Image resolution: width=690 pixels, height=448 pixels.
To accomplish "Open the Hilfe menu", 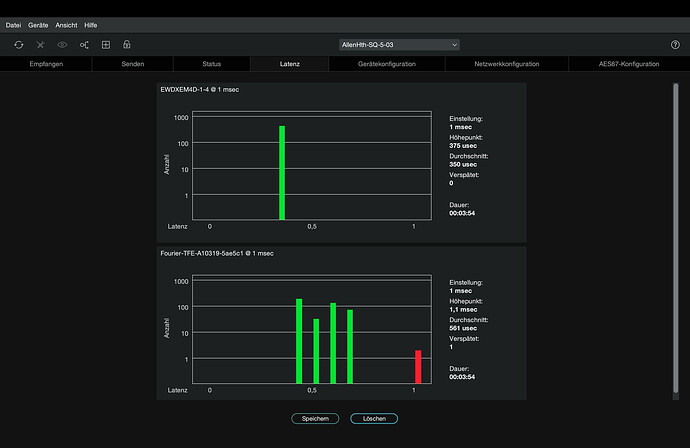I will pos(91,25).
